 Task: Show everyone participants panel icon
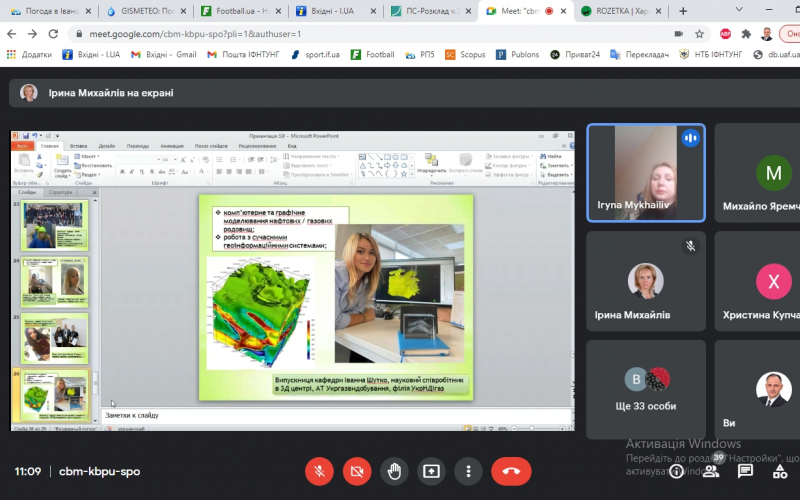click(x=711, y=471)
